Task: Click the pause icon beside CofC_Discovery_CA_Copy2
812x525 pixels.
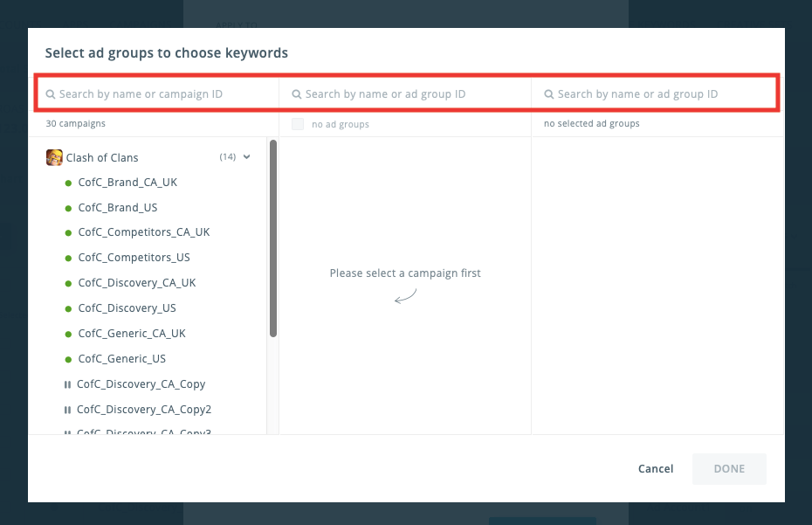Action: click(x=68, y=409)
